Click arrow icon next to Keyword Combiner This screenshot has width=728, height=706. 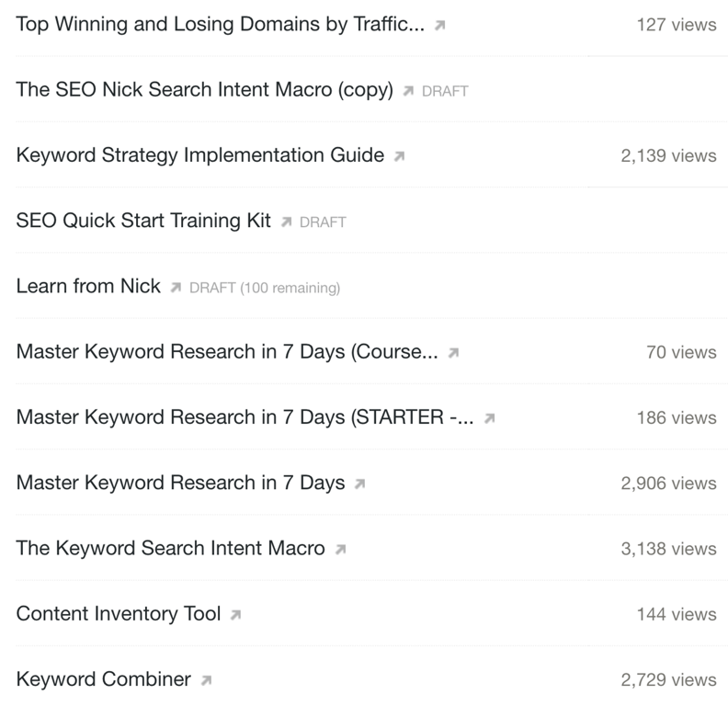tap(206, 681)
